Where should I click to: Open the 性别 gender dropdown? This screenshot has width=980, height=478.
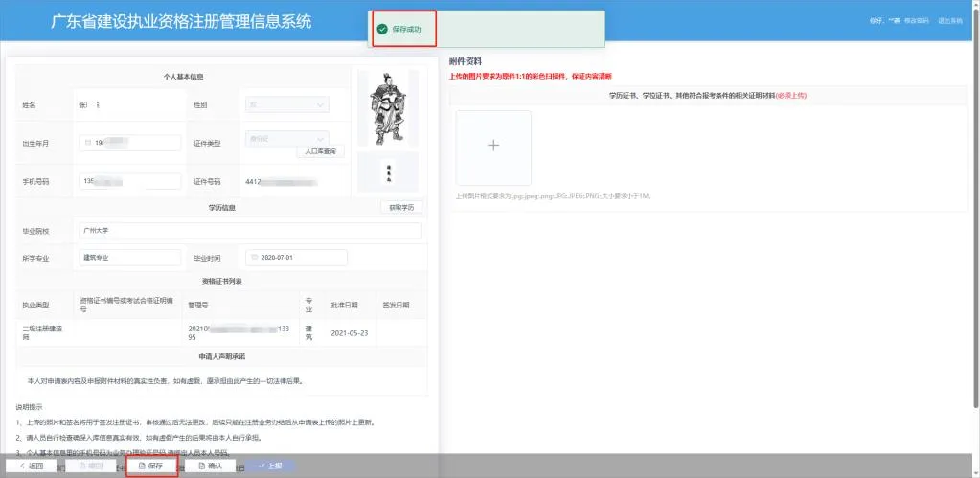[x=287, y=105]
